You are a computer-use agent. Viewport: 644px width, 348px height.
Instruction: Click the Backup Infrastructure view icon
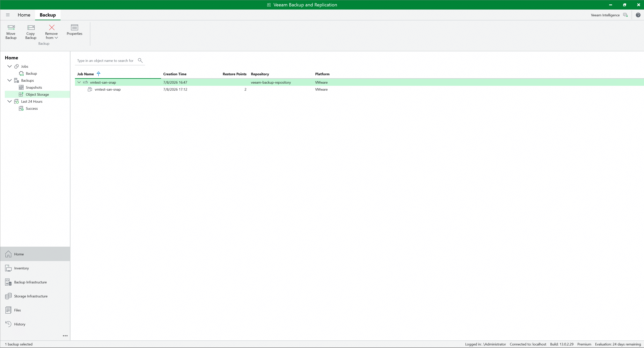[x=8, y=282]
